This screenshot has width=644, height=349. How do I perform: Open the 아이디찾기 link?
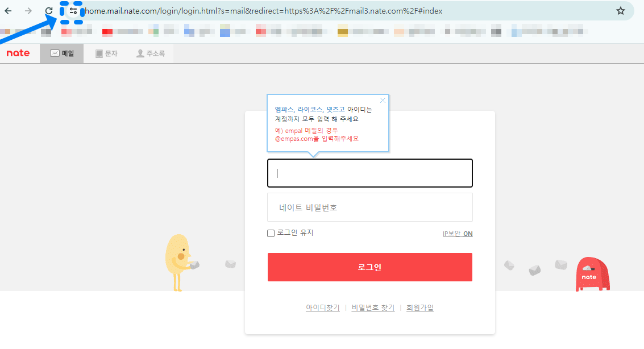click(x=322, y=308)
